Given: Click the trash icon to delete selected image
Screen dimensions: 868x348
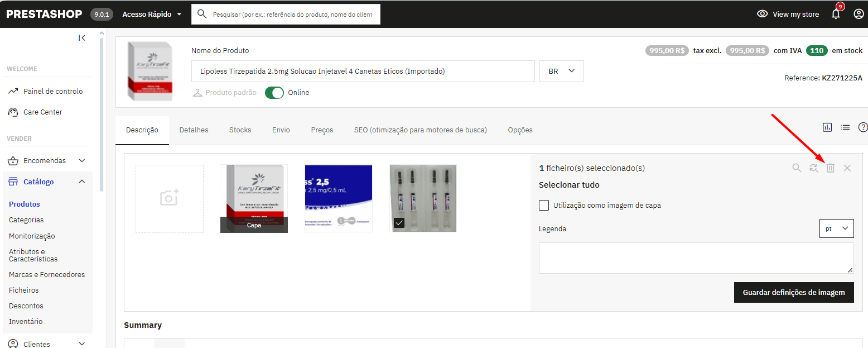Looking at the screenshot, I should 830,168.
